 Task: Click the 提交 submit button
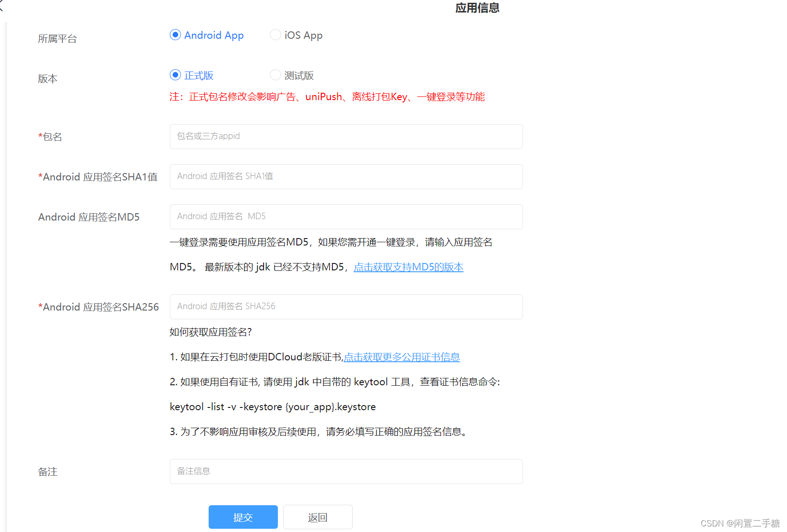pos(243,517)
